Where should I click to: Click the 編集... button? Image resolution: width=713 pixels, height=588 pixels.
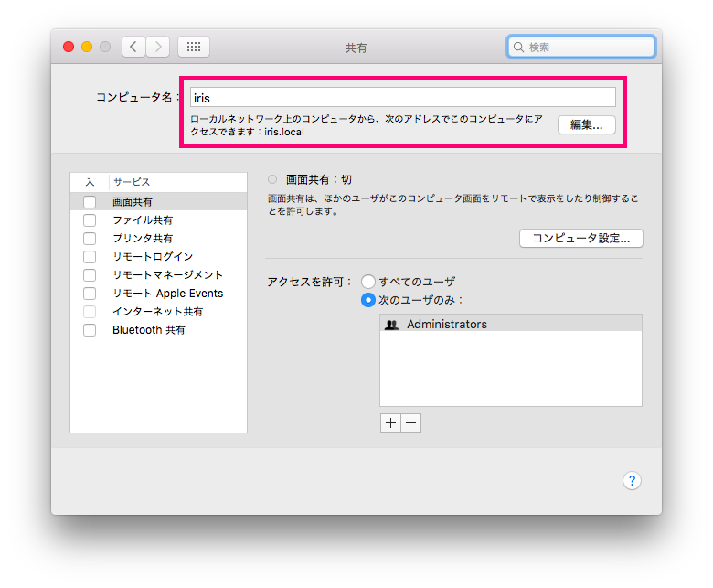pyautogui.click(x=586, y=125)
